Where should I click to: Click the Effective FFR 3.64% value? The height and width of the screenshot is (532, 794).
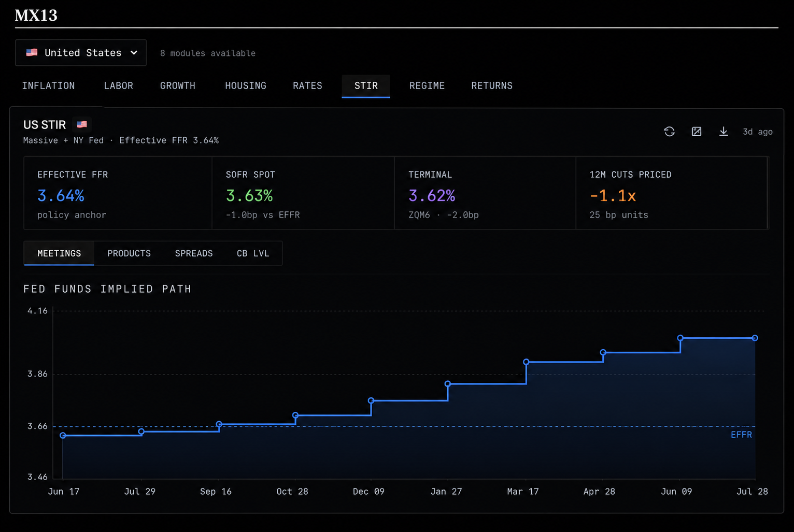61,196
